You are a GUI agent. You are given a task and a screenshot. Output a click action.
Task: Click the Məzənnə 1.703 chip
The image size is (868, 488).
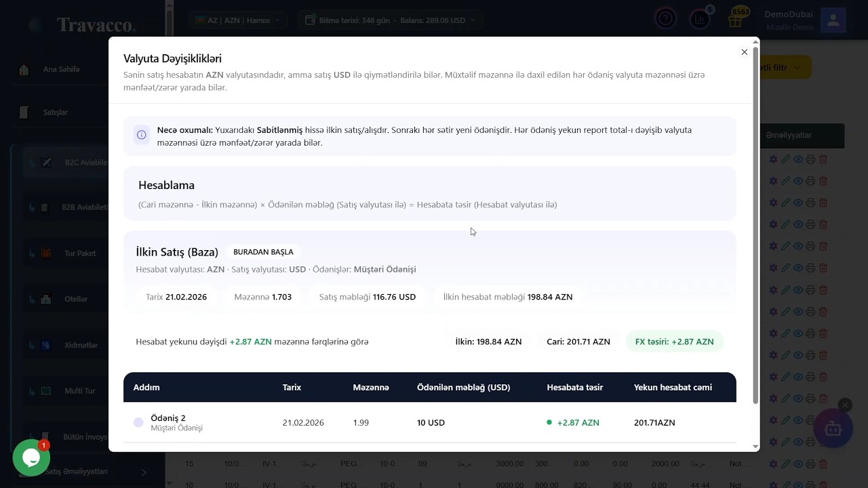click(263, 297)
